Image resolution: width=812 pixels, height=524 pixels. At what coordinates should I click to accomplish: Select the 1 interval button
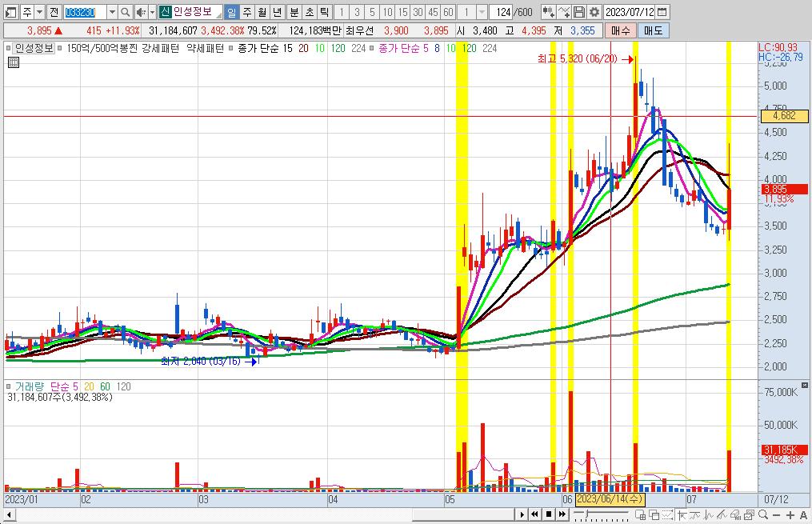pos(342,12)
